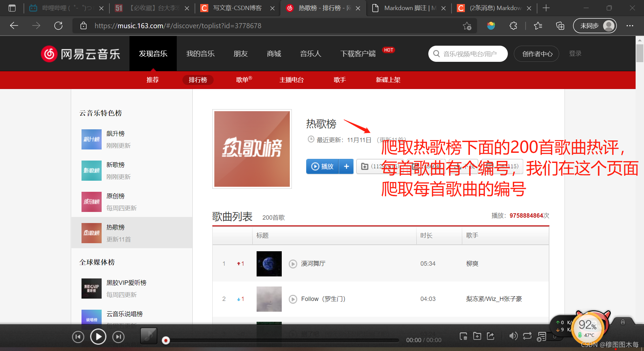Open 新歌榜 chart in sidebar
This screenshot has width=644, height=351.
point(116,165)
